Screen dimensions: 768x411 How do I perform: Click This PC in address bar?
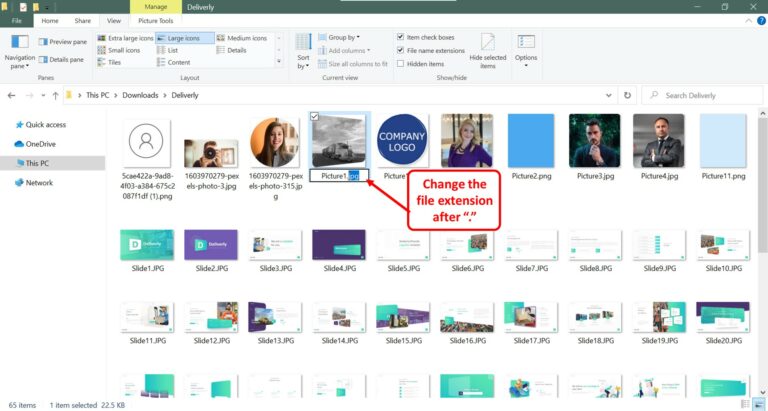pyautogui.click(x=97, y=95)
